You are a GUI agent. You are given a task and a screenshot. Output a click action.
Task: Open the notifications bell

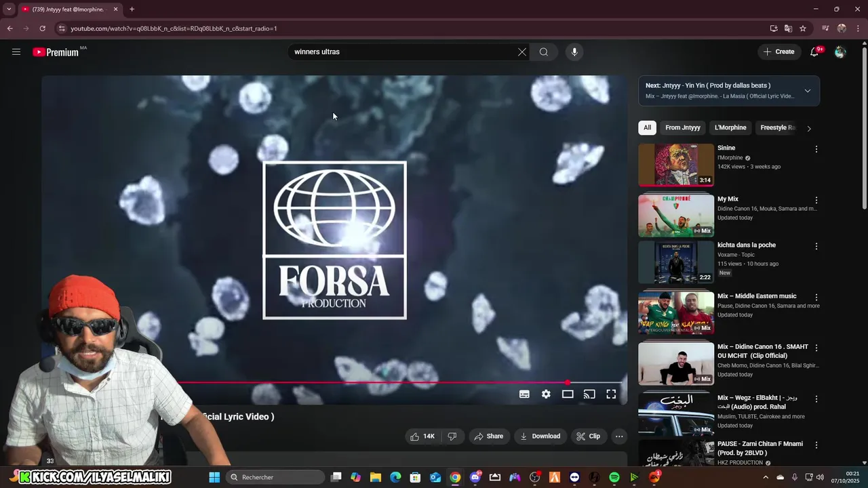pos(815,52)
